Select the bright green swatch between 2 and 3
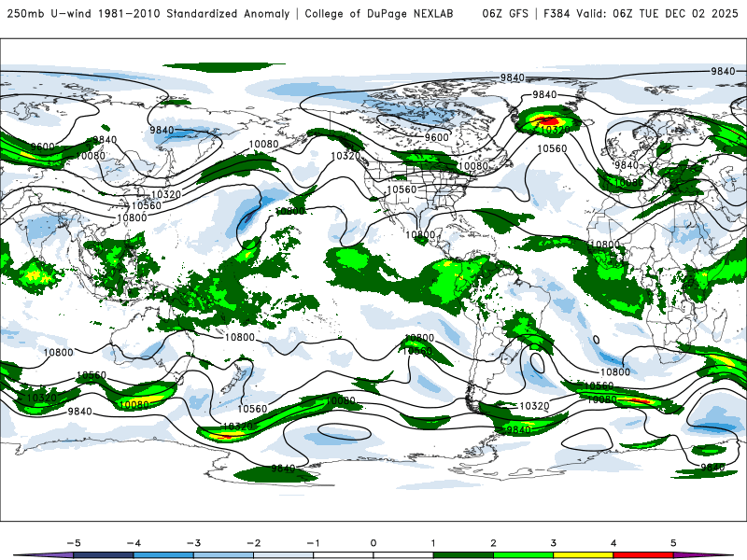This screenshot has width=747, height=560. coord(524,555)
